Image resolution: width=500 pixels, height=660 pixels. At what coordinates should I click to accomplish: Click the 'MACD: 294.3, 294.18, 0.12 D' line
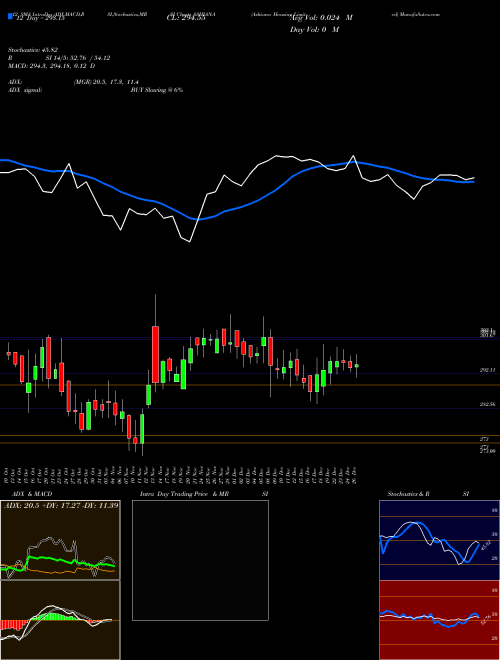click(51, 66)
